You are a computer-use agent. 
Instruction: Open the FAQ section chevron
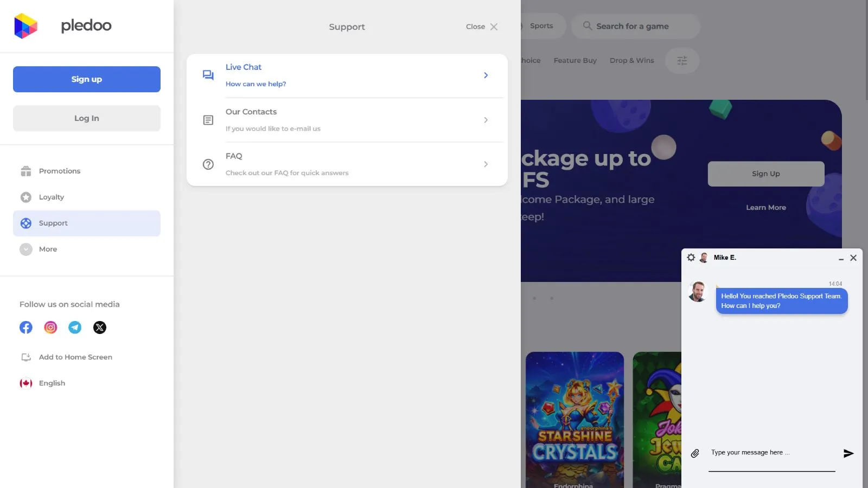[x=486, y=164]
